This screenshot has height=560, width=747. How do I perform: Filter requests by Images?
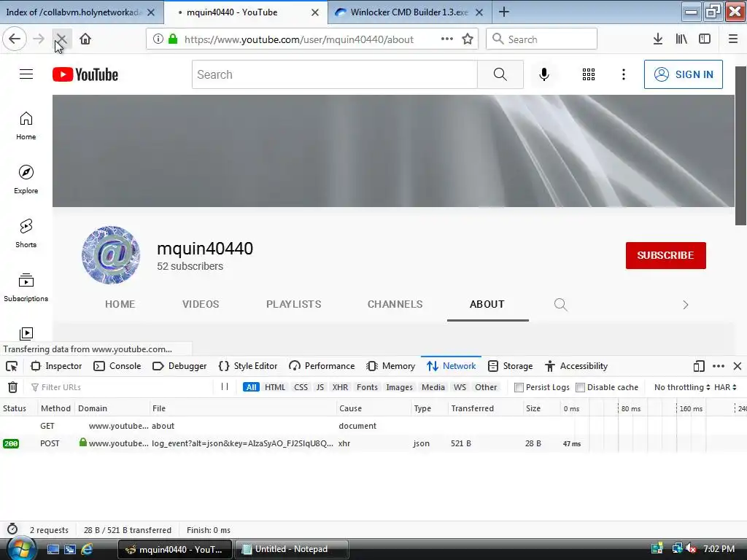pyautogui.click(x=399, y=387)
